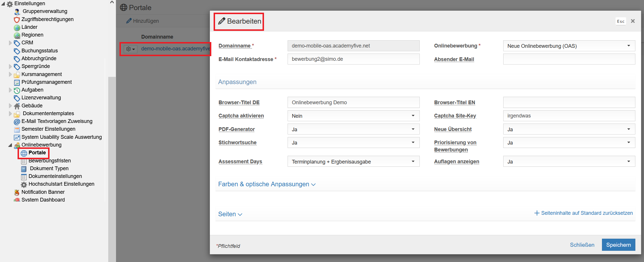Viewport: 644px width, 262px height.
Task: Click the Semester Einstellungen calendar icon
Action: [17, 129]
